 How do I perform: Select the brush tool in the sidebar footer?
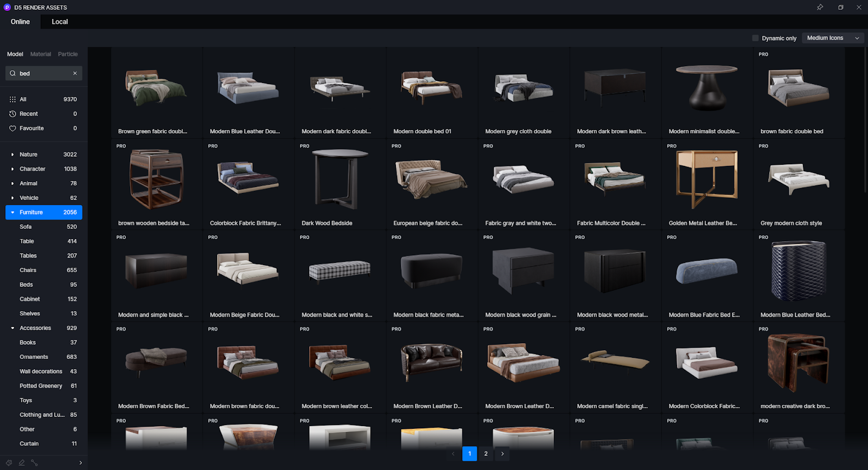tap(9, 462)
